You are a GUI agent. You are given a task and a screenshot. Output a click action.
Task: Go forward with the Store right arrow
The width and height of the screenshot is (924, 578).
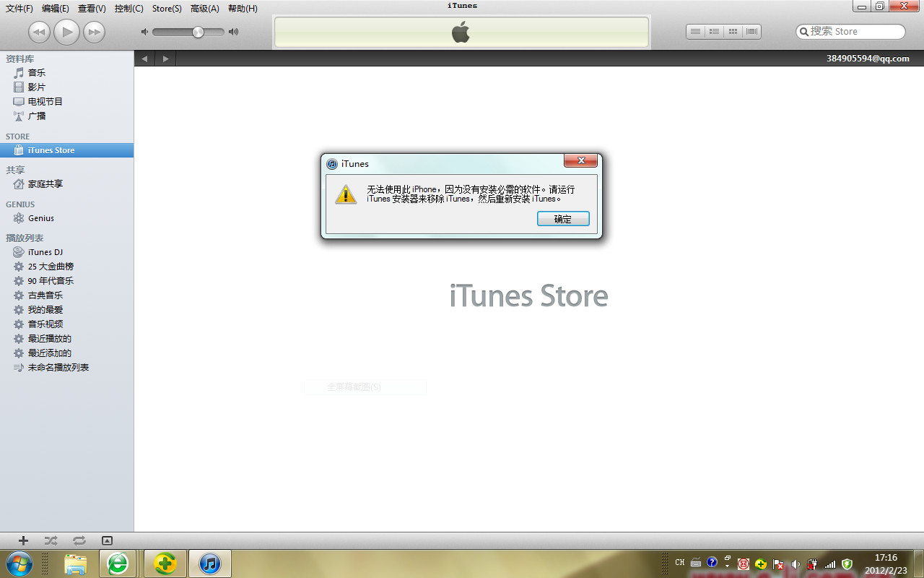click(165, 59)
